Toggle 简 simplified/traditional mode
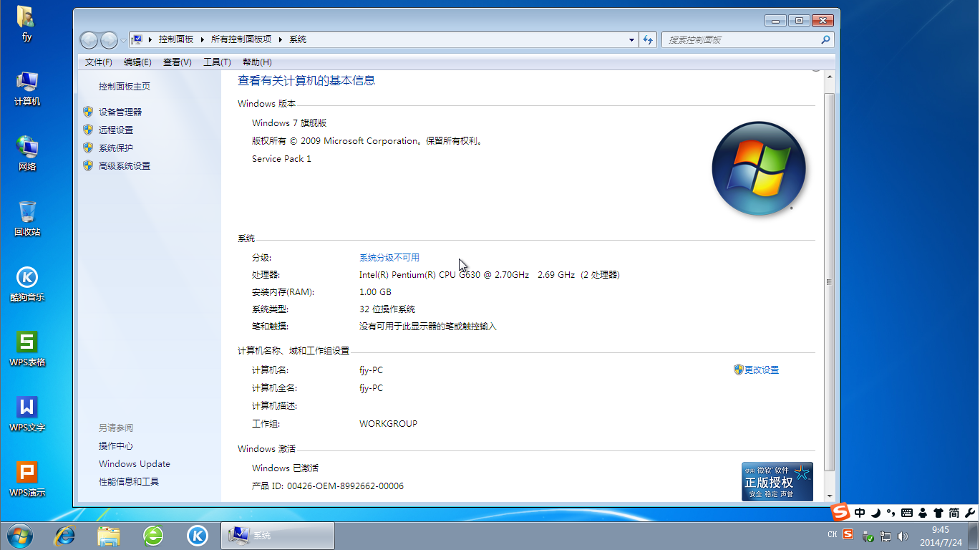This screenshot has height=550, width=980. tap(954, 513)
